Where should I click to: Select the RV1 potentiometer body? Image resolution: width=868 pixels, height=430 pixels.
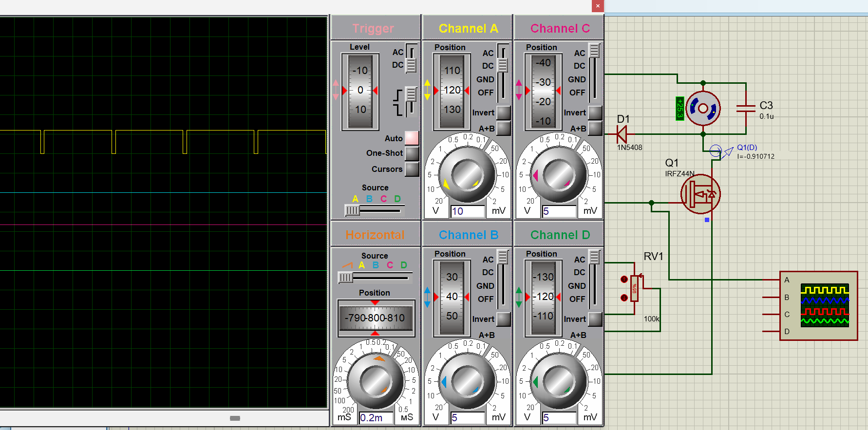634,288
